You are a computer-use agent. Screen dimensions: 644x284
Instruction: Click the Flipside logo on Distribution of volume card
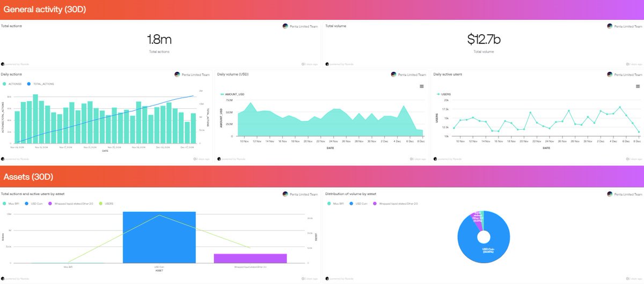(326, 279)
